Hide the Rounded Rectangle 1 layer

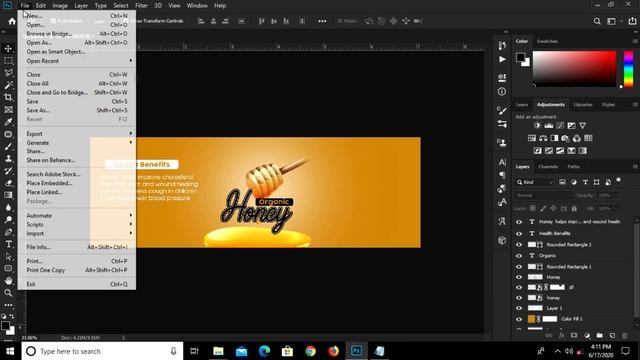click(519, 267)
